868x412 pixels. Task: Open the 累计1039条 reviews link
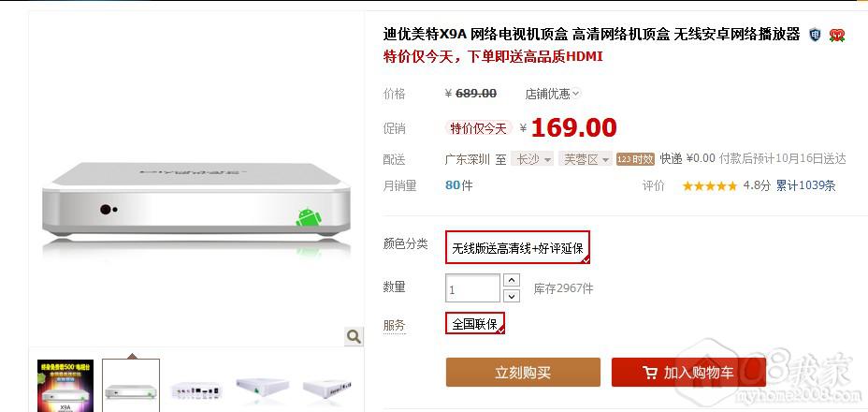[805, 185]
